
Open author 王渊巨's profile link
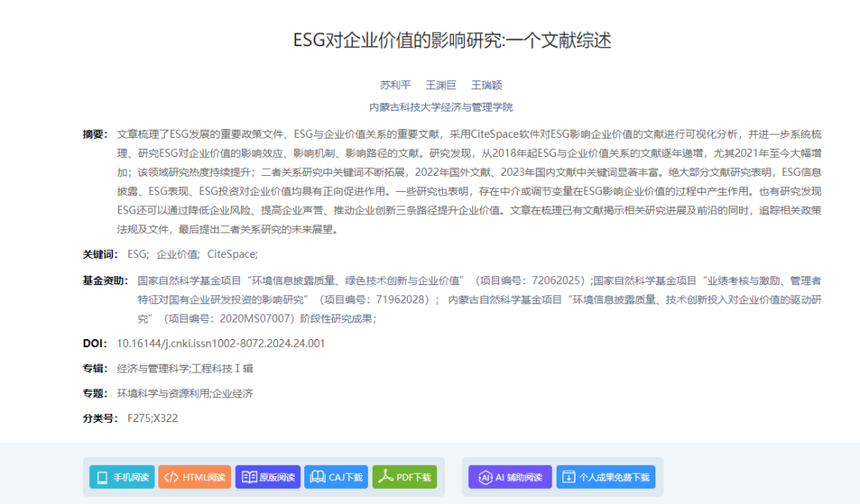point(440,85)
